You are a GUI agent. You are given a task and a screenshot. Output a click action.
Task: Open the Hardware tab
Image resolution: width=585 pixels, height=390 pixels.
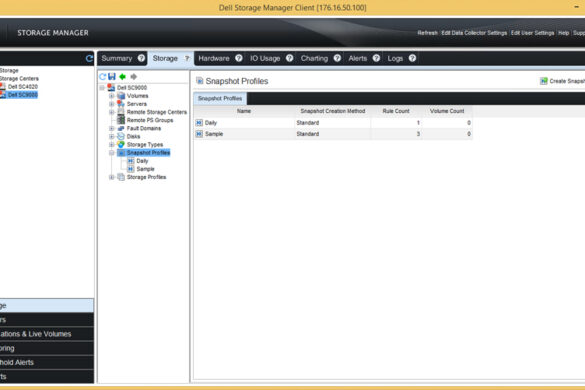click(x=214, y=58)
